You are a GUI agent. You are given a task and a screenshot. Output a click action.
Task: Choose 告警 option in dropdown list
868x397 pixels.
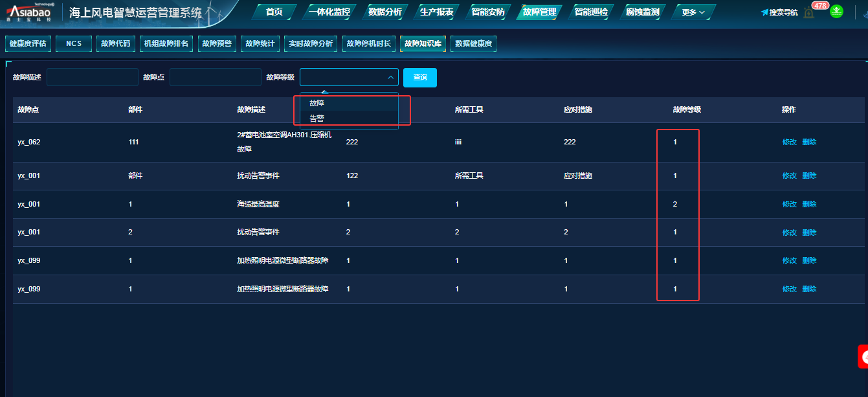(317, 119)
